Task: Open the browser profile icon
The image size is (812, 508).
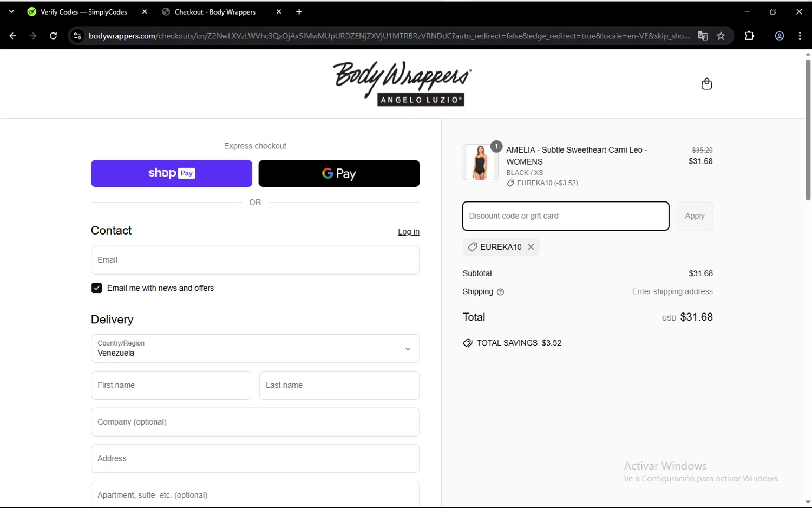Action: point(780,36)
